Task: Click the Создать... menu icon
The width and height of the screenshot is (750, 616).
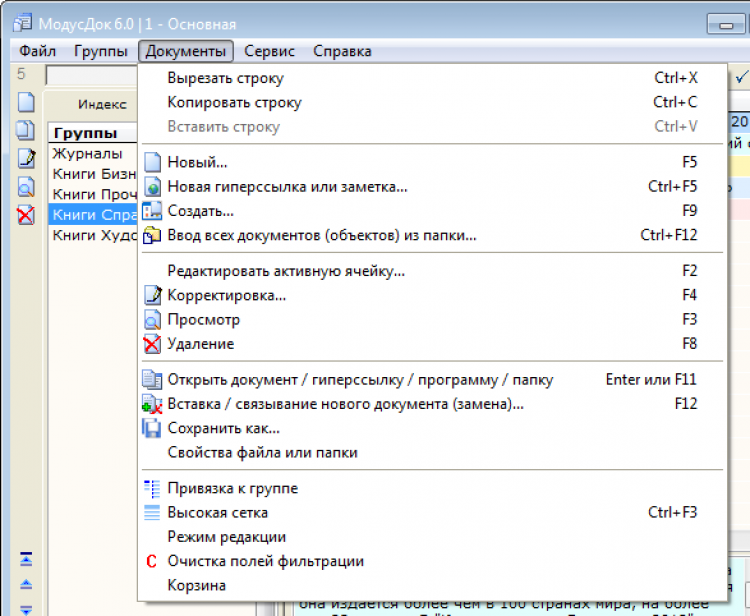Action: pyautogui.click(x=153, y=211)
